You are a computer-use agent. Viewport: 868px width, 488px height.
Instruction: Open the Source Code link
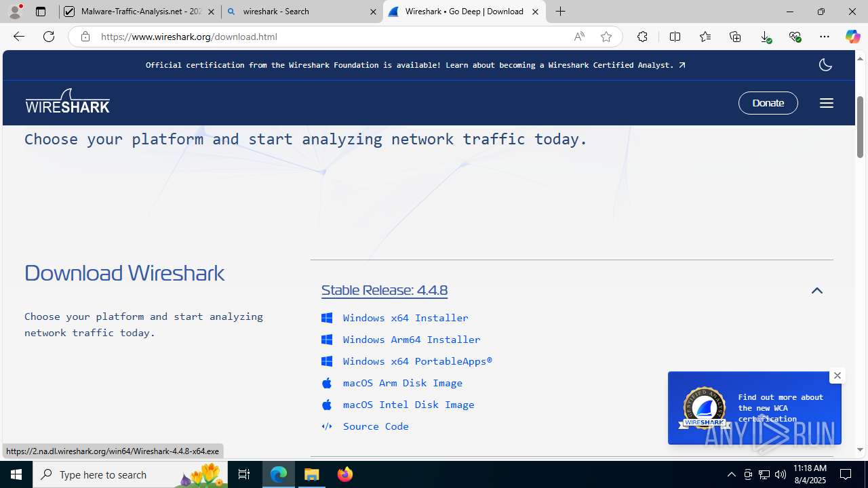click(x=376, y=426)
